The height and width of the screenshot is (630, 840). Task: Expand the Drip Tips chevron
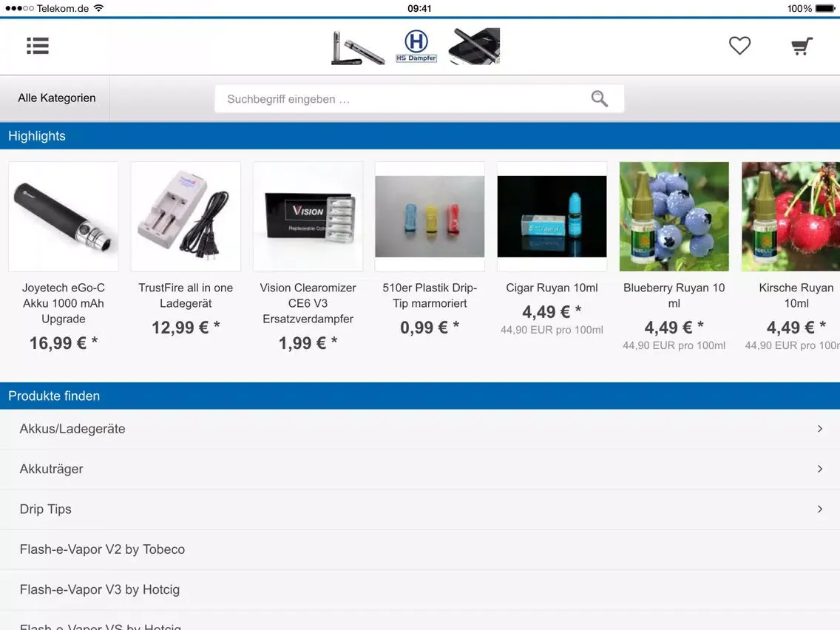pyautogui.click(x=819, y=509)
